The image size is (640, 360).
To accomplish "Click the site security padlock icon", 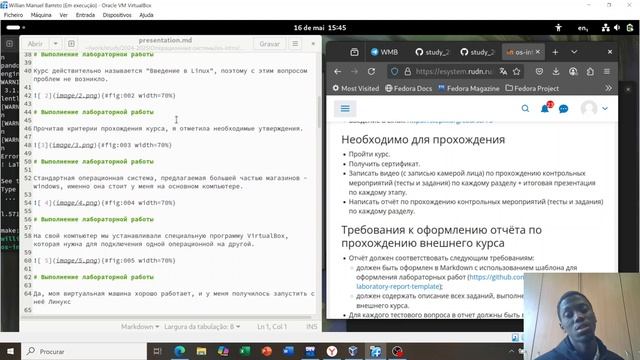I will coord(407,71).
